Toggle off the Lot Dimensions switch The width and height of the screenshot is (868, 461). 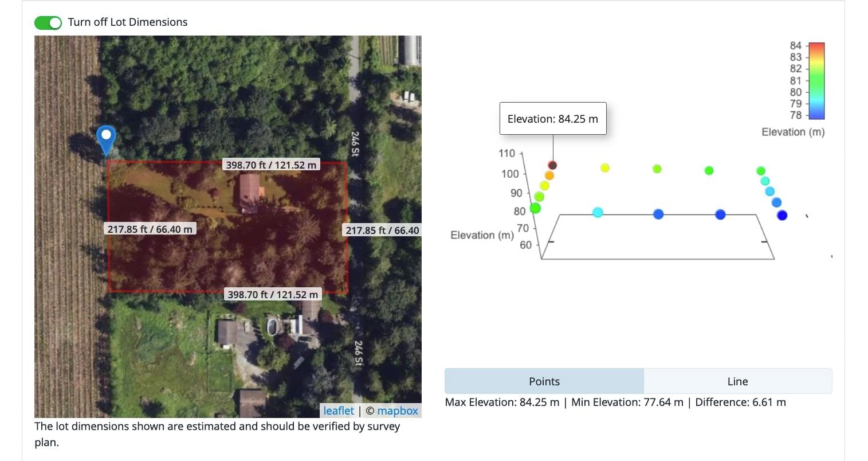48,22
